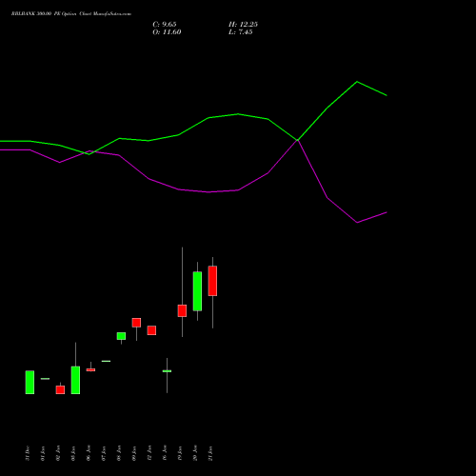
Task: Click the 02 Jan date label
Action: (x=58, y=453)
